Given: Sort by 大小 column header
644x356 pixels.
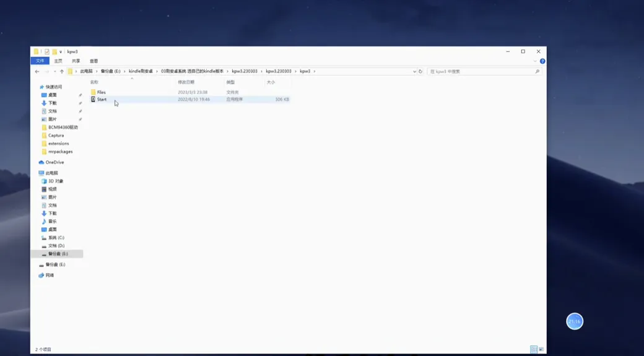Looking at the screenshot, I should 271,82.
